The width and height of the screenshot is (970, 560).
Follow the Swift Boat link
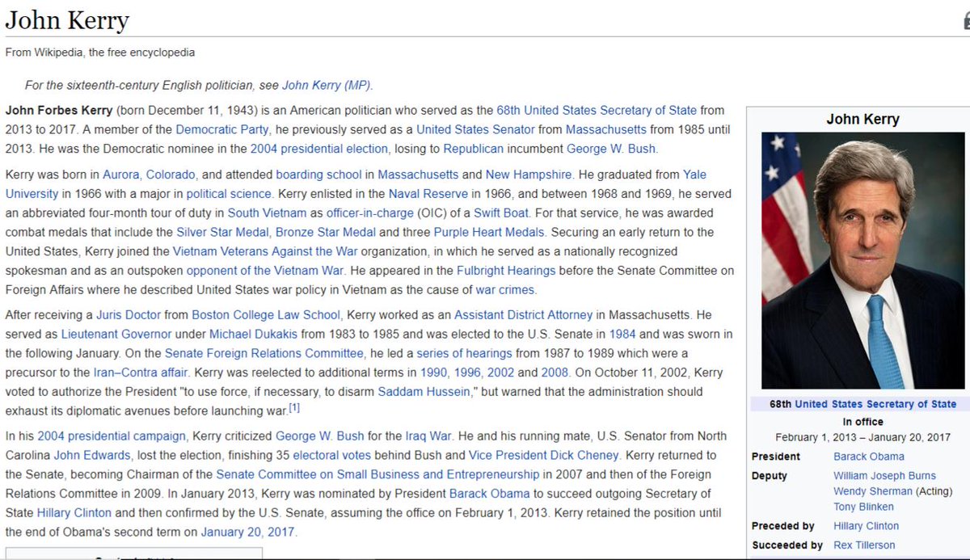500,213
